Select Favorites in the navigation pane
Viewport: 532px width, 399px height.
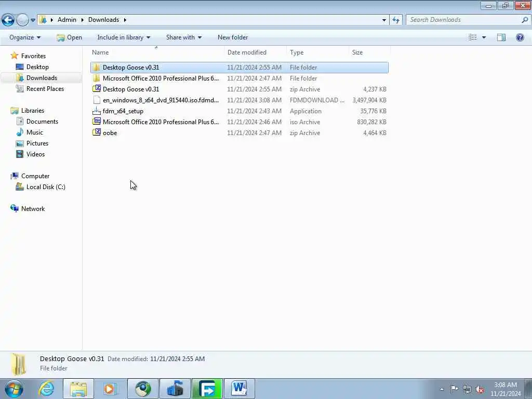[x=33, y=56]
